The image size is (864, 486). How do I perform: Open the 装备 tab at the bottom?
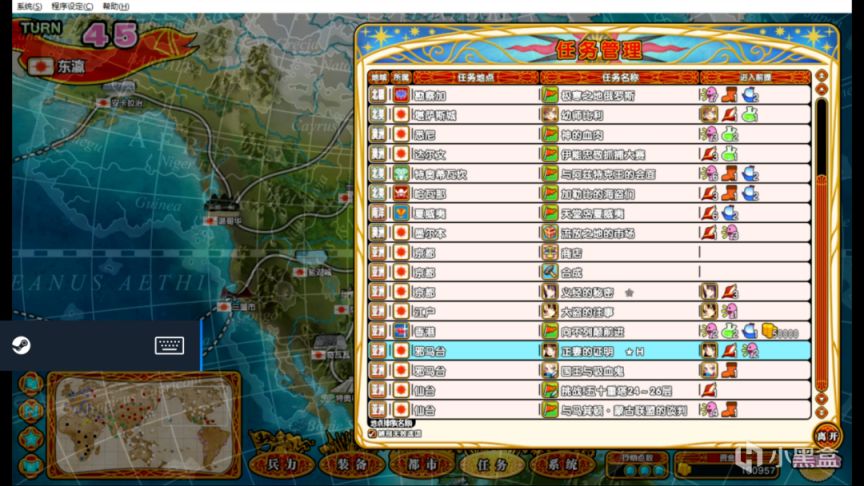tap(353, 465)
